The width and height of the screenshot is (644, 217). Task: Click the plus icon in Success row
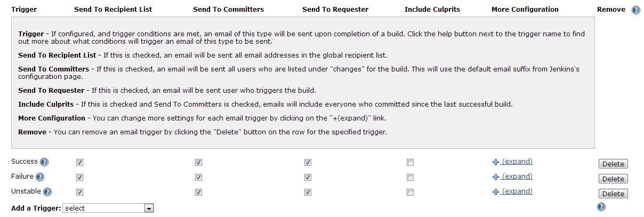pyautogui.click(x=496, y=162)
